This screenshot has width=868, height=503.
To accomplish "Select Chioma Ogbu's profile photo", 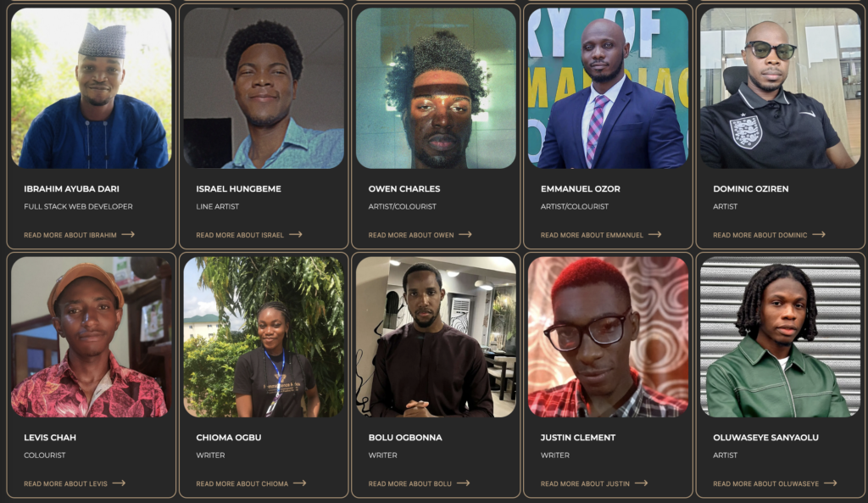I will 264,337.
